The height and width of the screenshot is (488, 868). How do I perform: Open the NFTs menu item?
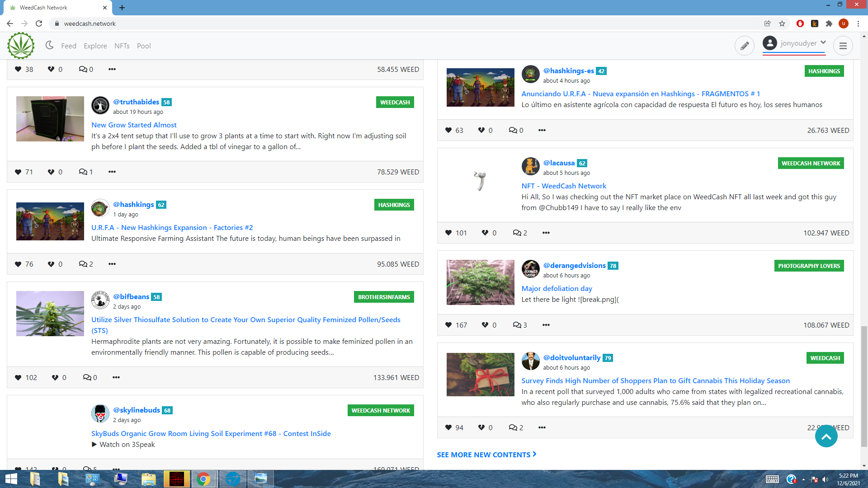(x=122, y=46)
